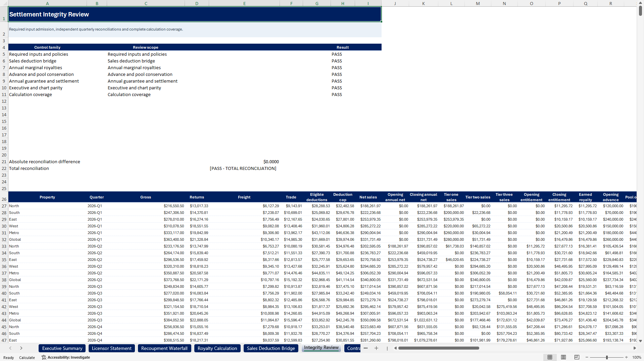
Task: Select row 22 header
Action: pos(4,168)
